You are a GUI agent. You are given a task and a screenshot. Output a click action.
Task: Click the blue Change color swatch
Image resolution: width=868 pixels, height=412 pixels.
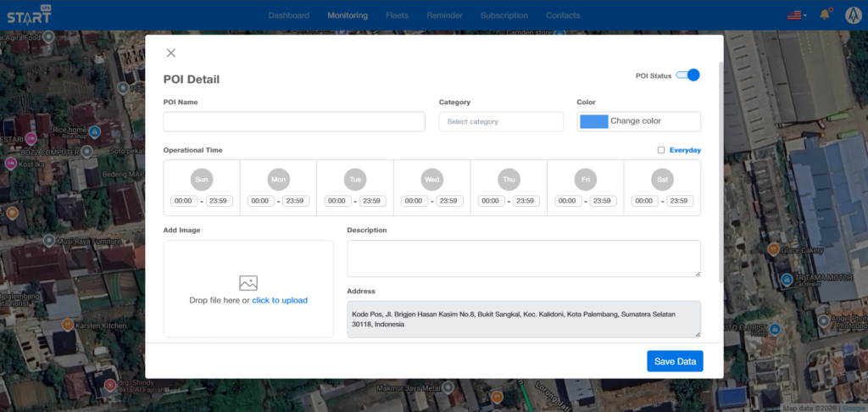[x=593, y=121]
